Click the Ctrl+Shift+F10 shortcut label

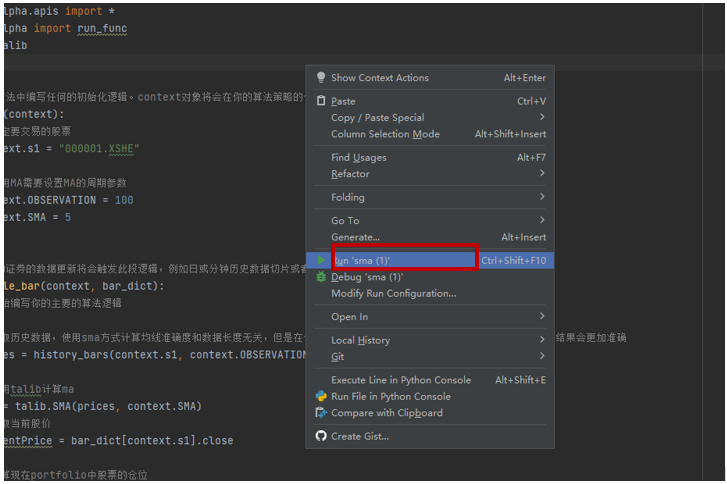tap(514, 260)
